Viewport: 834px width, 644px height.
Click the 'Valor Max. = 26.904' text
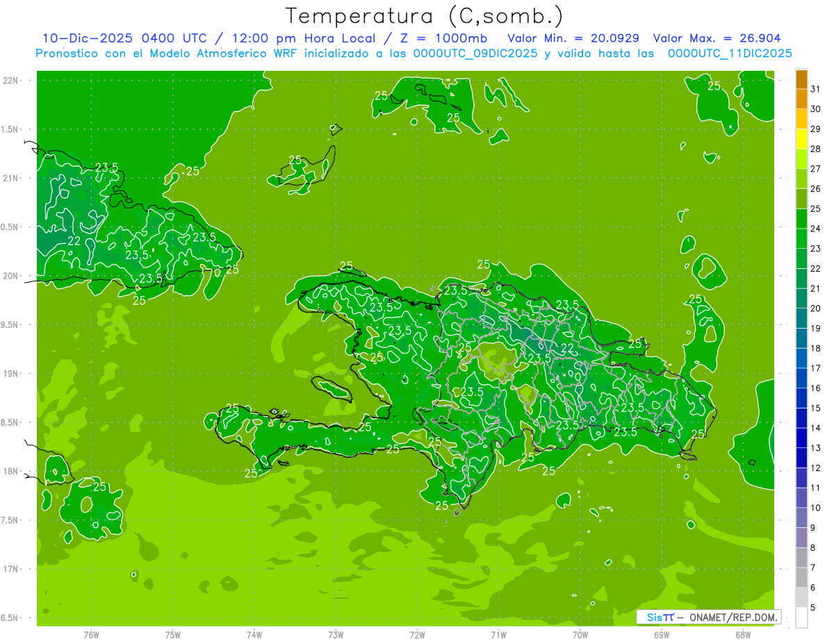[717, 39]
